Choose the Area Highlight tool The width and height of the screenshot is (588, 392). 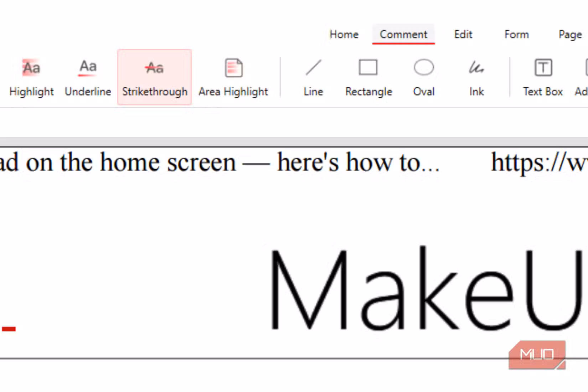click(x=233, y=77)
